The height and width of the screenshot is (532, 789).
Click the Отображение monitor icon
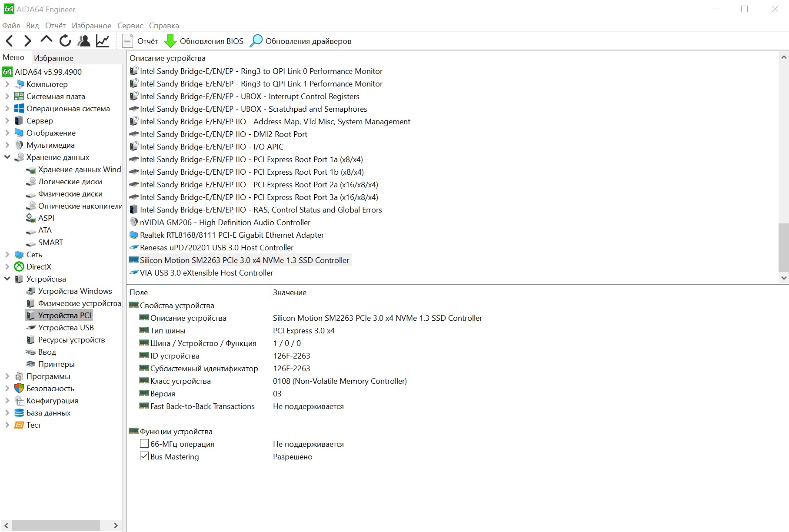(x=19, y=133)
